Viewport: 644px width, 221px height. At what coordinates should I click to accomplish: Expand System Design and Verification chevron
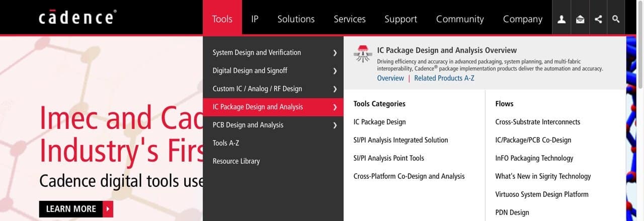(335, 53)
